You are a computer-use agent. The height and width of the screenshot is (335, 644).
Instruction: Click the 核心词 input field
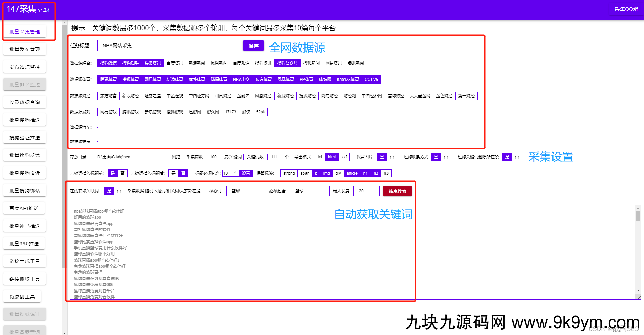coord(246,191)
